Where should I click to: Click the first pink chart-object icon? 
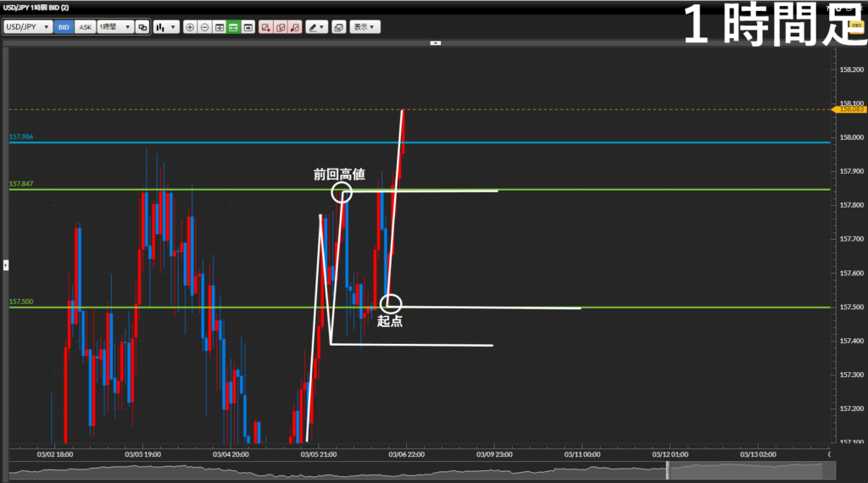[266, 27]
